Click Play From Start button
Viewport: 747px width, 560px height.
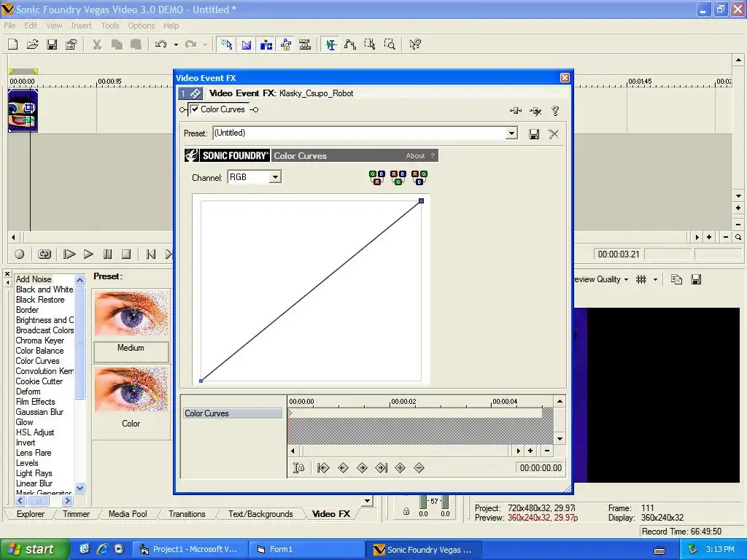pyautogui.click(x=69, y=254)
